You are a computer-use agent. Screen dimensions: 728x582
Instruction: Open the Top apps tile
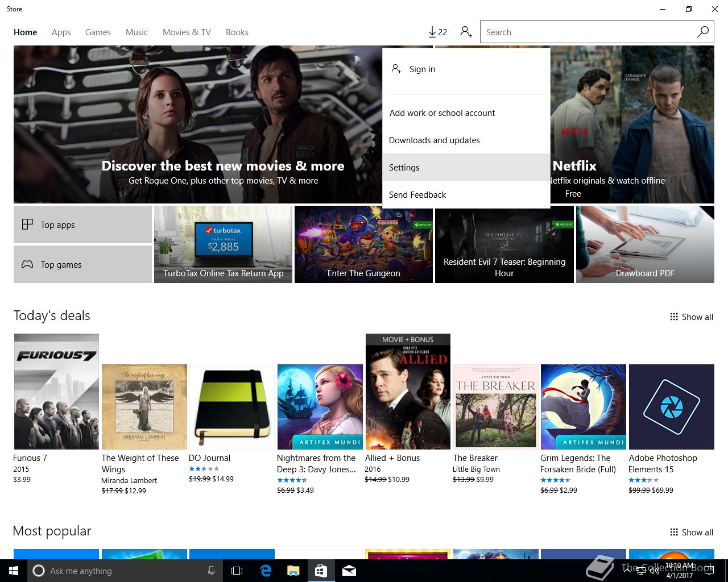pos(82,225)
